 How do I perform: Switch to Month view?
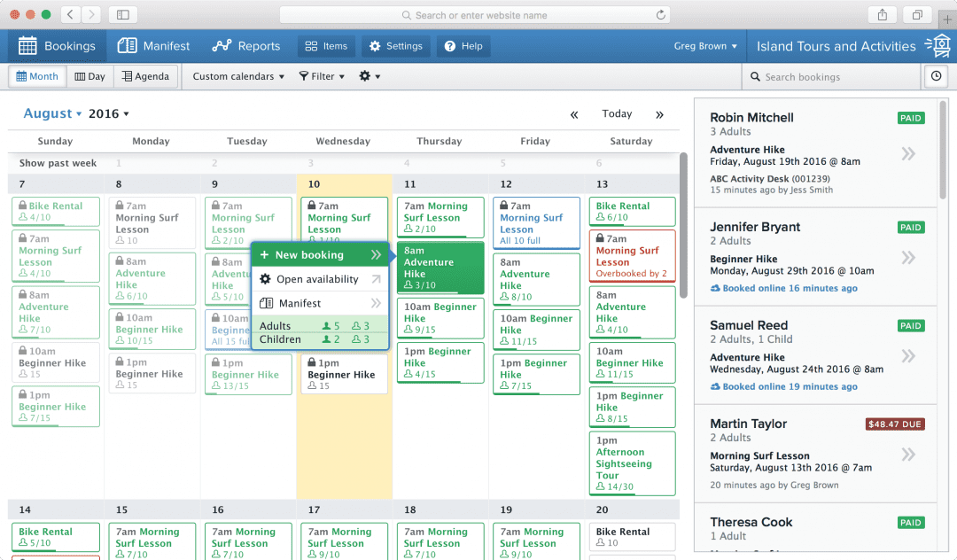(35, 76)
